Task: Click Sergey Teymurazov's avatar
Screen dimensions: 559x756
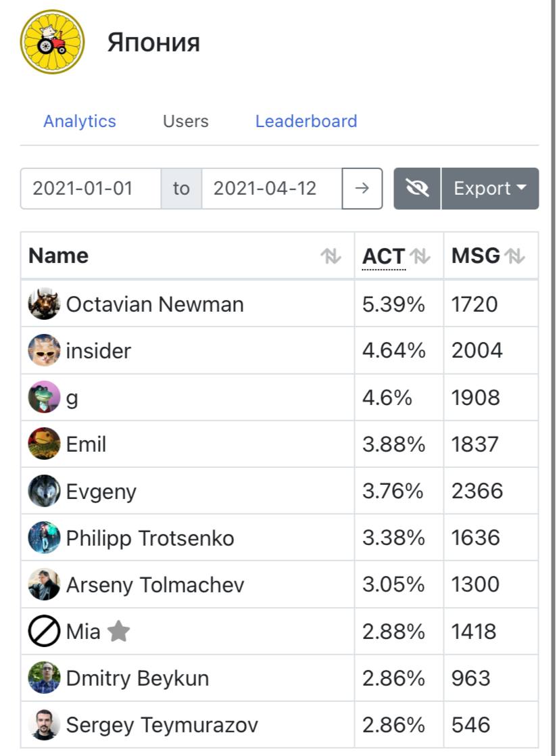Action: coord(44,725)
